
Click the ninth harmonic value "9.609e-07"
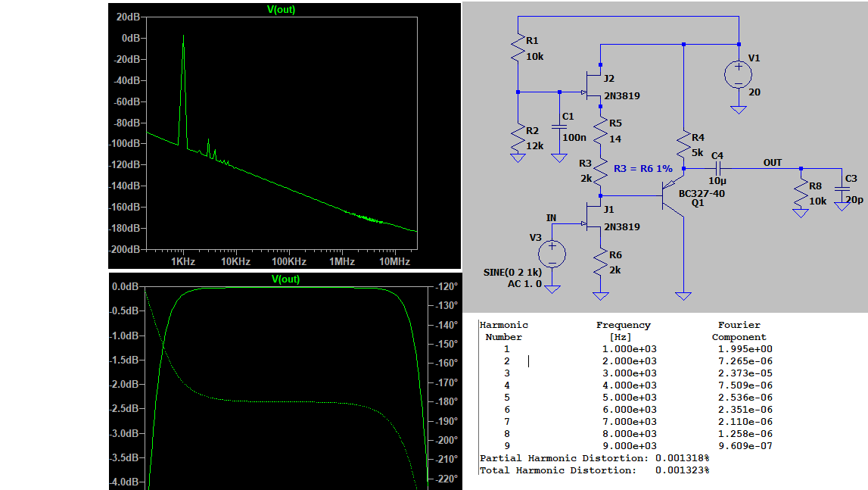point(745,445)
